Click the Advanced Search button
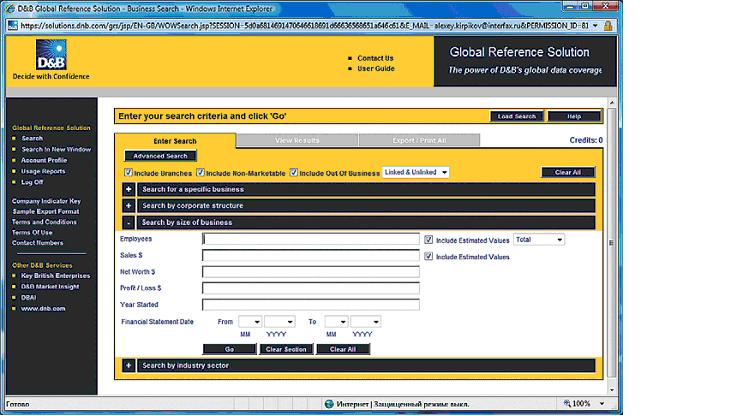This screenshot has height=416, width=736. point(160,156)
